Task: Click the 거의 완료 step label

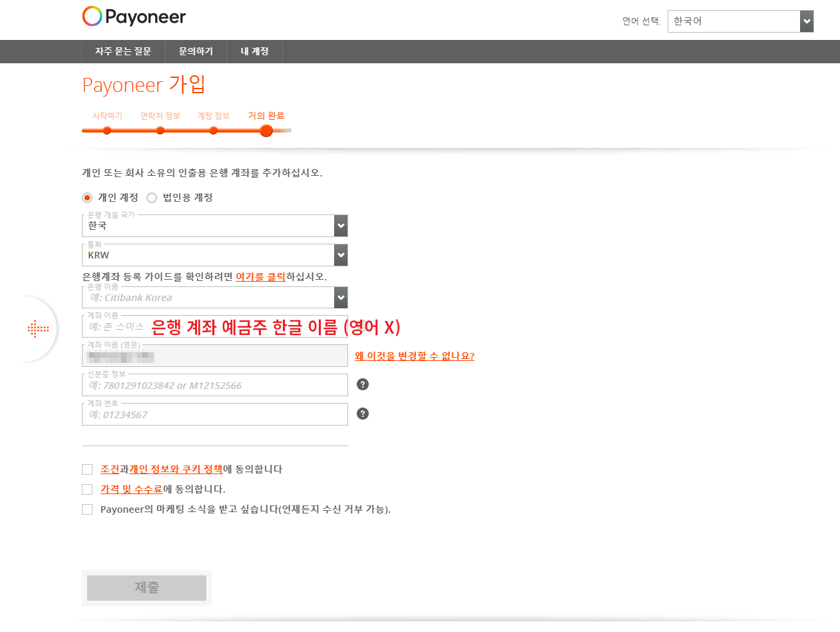Action: 266,116
